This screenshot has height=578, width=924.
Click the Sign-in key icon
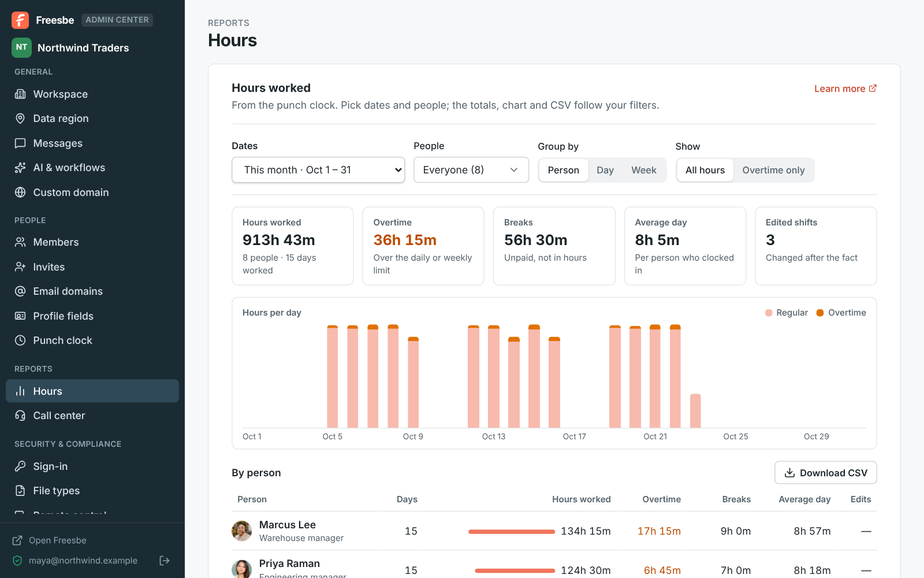tap(20, 466)
